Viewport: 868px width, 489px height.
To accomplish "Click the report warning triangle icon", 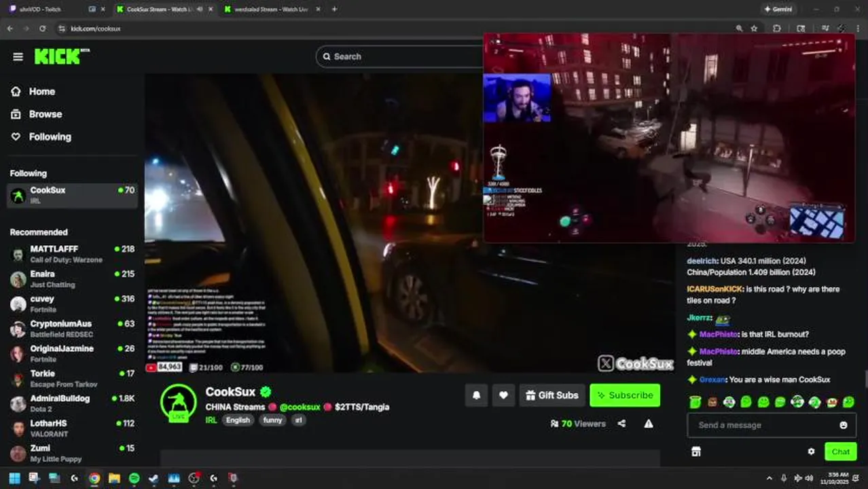I will [x=649, y=424].
